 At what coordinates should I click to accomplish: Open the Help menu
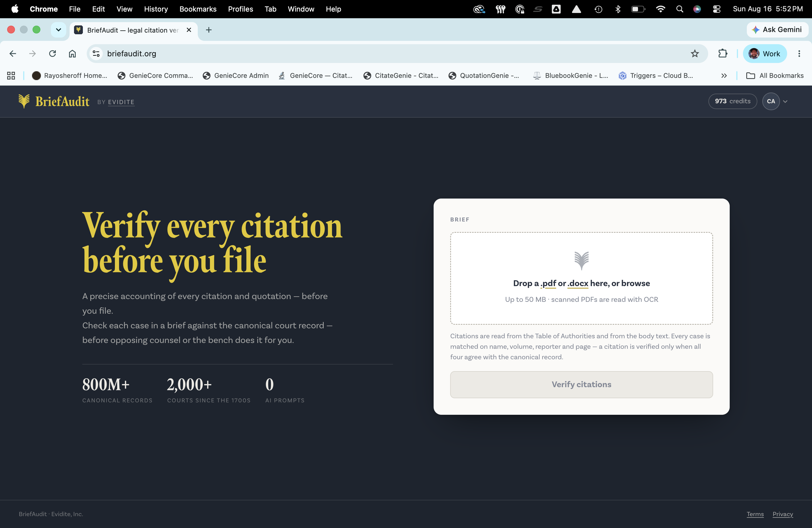pyautogui.click(x=333, y=9)
